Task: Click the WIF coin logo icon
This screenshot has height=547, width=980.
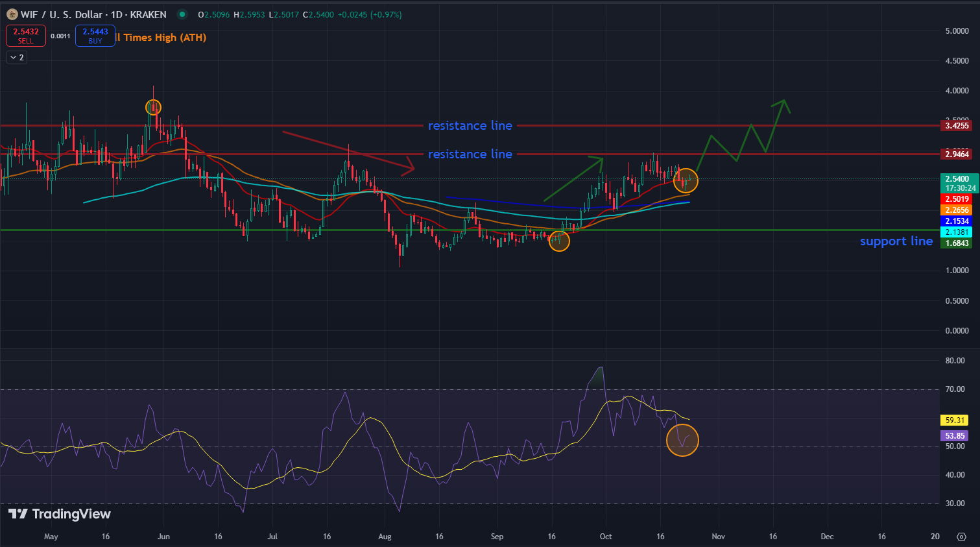Action: (x=12, y=14)
